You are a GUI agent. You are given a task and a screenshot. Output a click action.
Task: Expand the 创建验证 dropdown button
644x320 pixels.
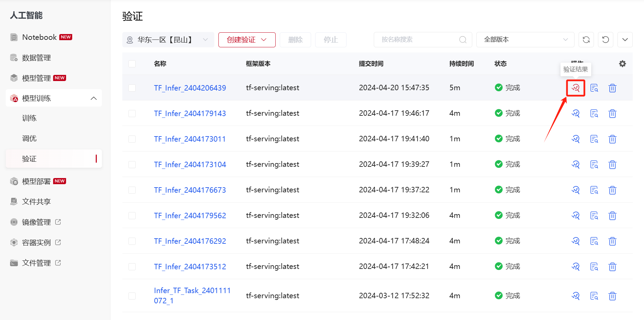pyautogui.click(x=247, y=40)
